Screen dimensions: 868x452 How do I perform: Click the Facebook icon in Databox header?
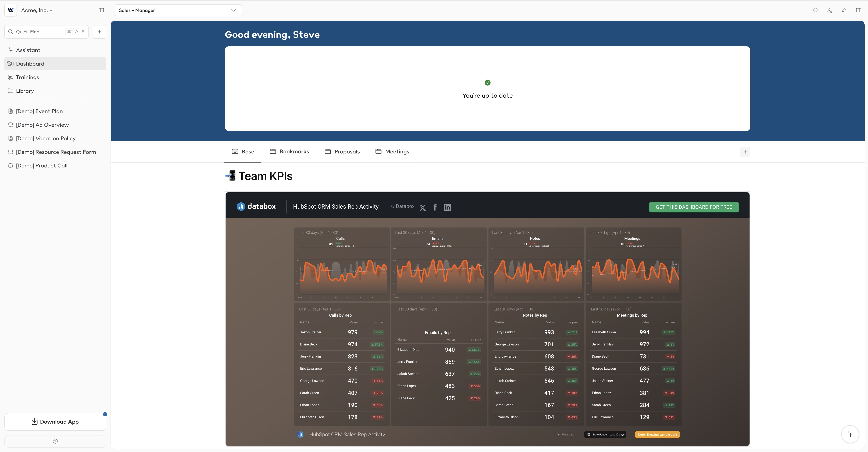click(x=435, y=207)
